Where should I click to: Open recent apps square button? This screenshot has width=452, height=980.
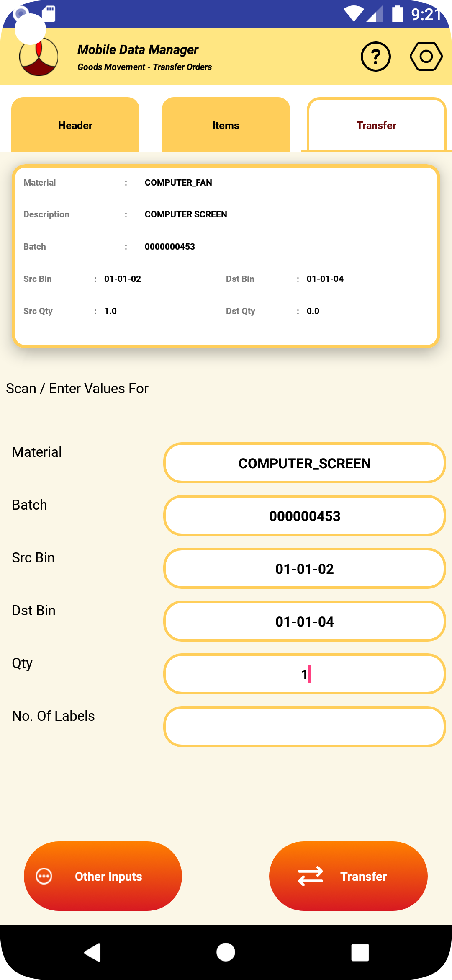[360, 952]
